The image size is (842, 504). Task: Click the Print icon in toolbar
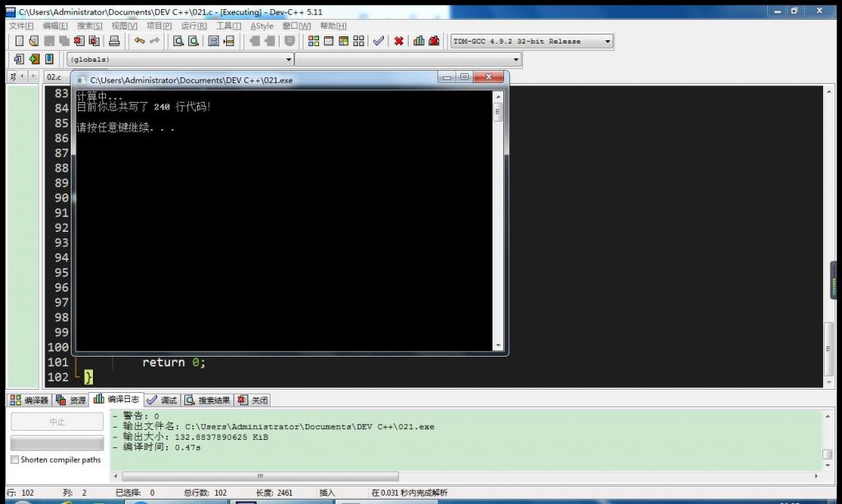114,41
